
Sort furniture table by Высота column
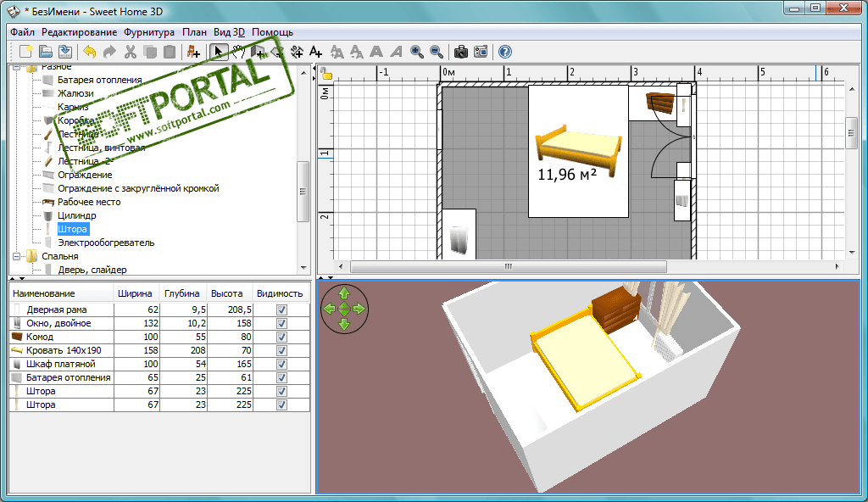[229, 293]
